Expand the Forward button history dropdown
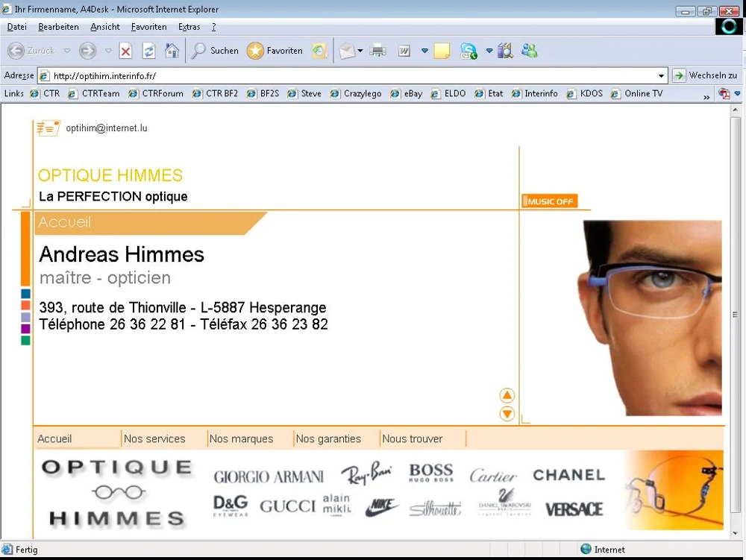The height and width of the screenshot is (560, 746). (x=108, y=51)
